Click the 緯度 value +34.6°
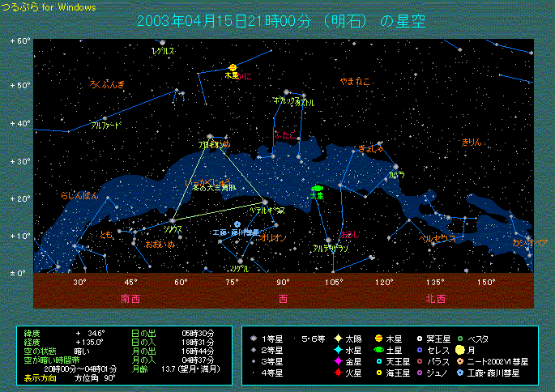 click(x=90, y=333)
